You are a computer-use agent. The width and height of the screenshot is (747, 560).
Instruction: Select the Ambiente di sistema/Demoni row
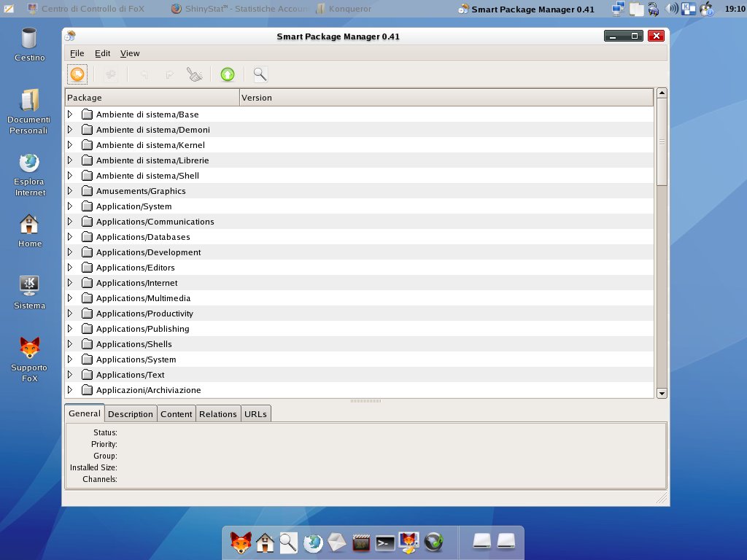click(x=359, y=130)
